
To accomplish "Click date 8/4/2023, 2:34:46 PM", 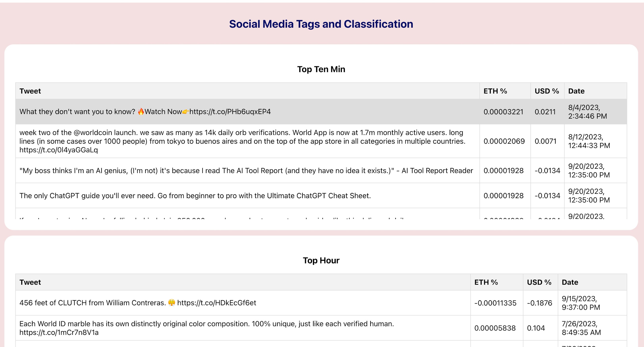I will [x=587, y=112].
